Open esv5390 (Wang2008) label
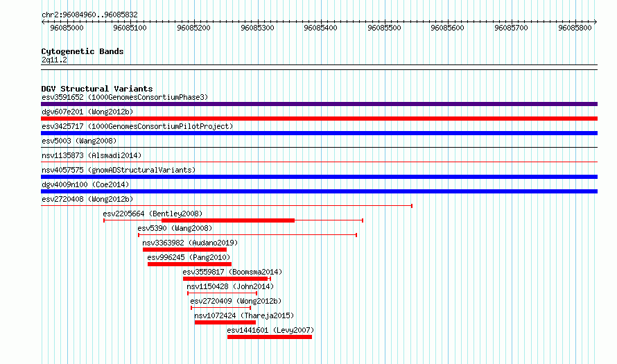 pyautogui.click(x=175, y=228)
